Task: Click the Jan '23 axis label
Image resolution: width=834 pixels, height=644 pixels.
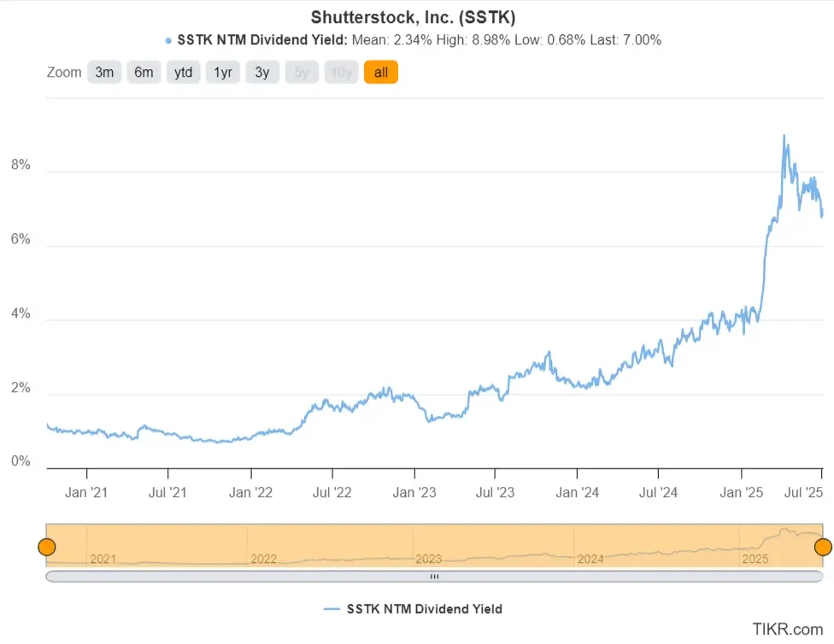Action: pos(414,493)
